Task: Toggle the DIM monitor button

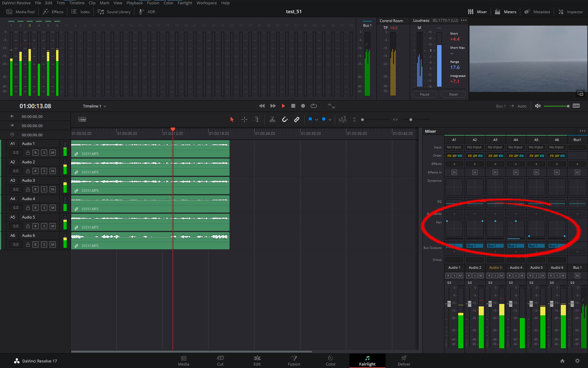Action: click(576, 106)
